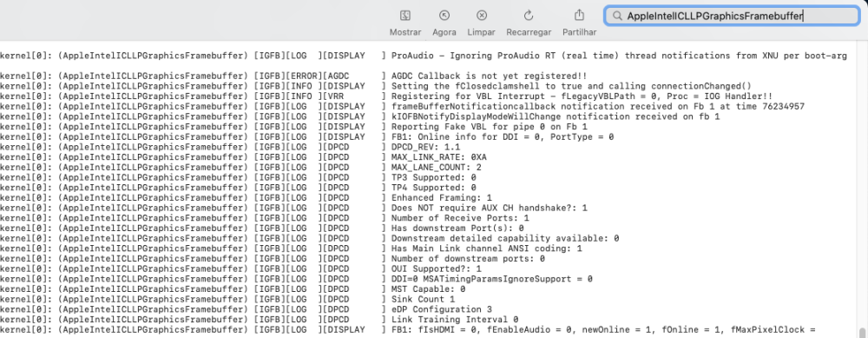Select the MAX_LANE_COUNT: 2 line
This screenshot has width=868, height=338.
(241, 167)
